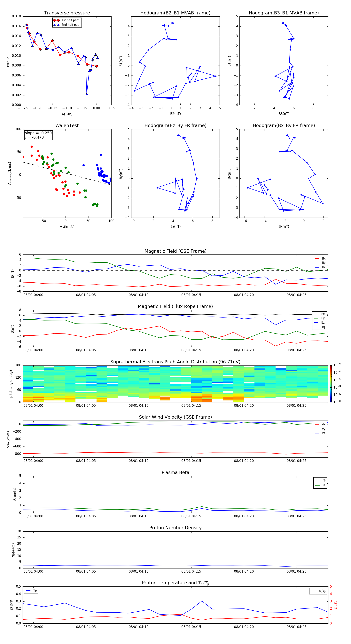Image resolution: width=351 pixels, height=644 pixels.
Task: Click "By'" in the flux rope legend
Action: click(323, 318)
